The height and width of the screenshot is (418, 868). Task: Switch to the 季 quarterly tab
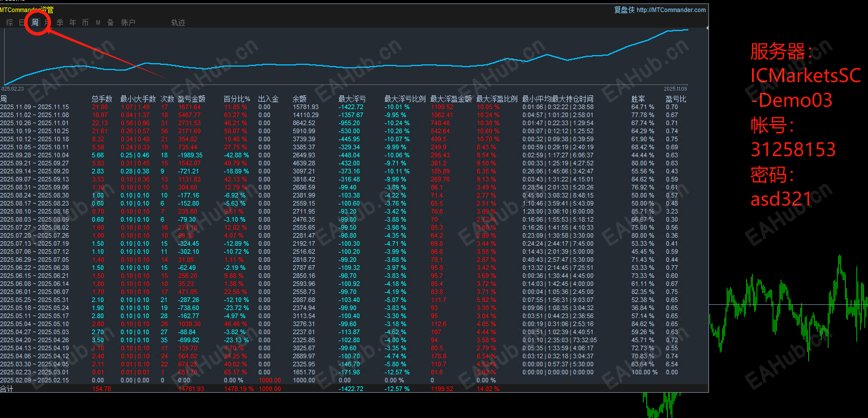click(60, 23)
